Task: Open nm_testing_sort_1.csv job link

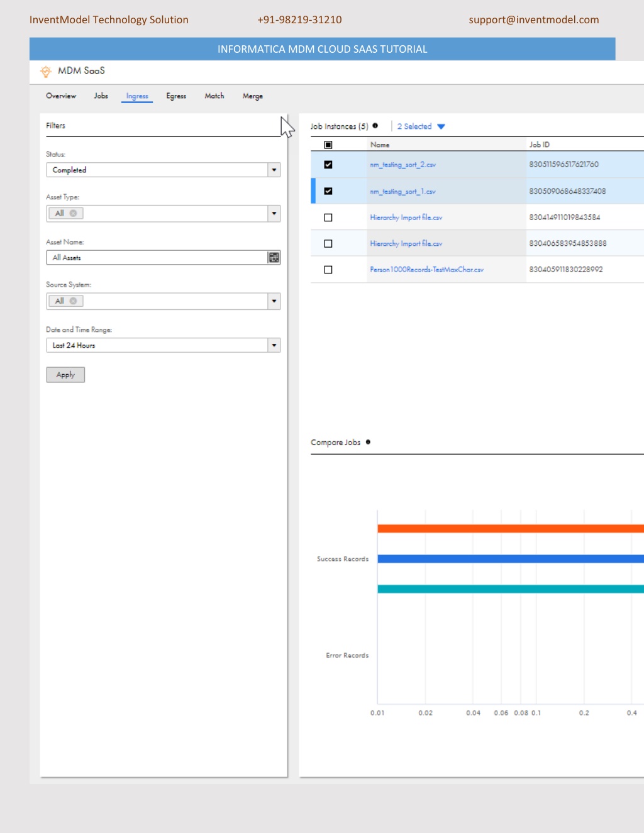Action: point(402,191)
